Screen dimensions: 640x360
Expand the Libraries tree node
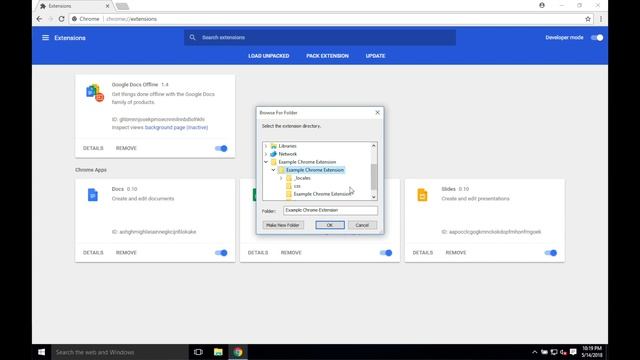click(266, 146)
